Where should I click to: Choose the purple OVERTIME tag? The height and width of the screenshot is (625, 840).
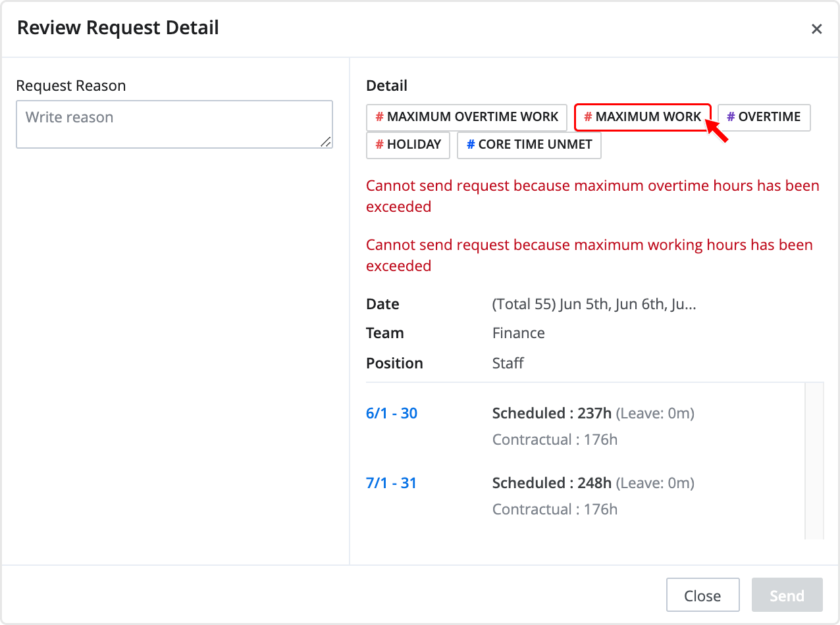764,117
